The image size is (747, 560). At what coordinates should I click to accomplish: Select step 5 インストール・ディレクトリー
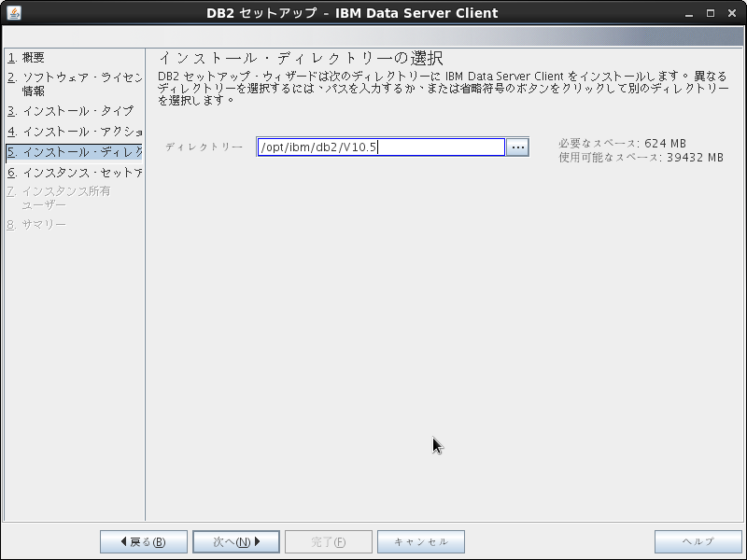point(75,152)
